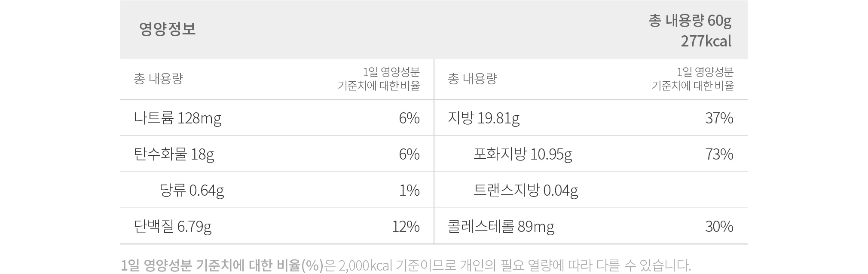
Task: Select the 30% cholesterol percentage
Action: [719, 227]
